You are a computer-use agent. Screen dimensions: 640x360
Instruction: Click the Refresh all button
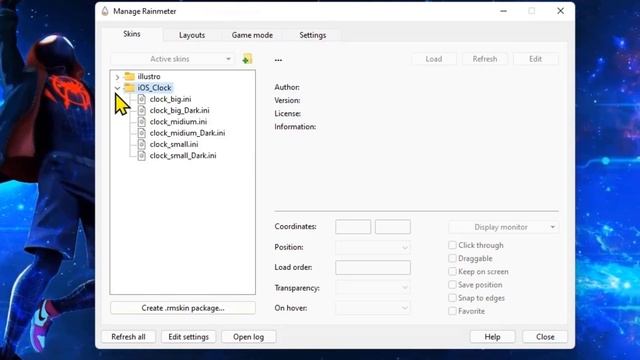(x=128, y=337)
